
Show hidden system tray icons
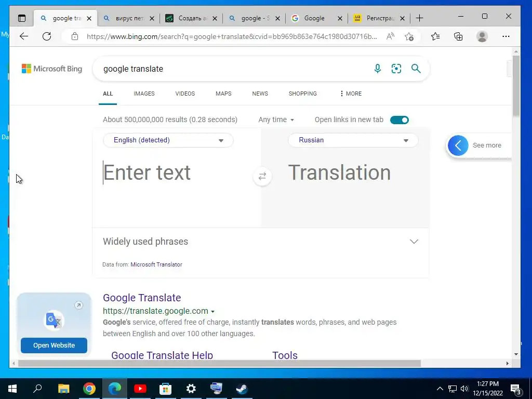[440, 389]
